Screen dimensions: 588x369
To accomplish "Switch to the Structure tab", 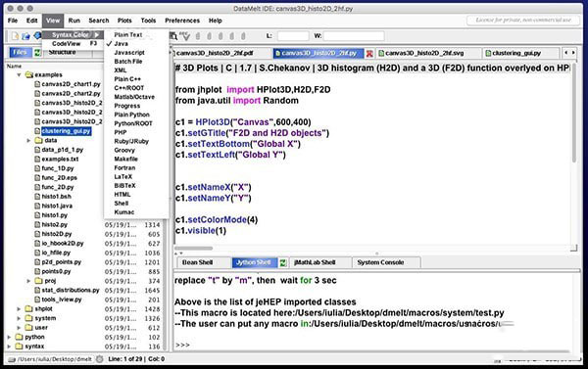I will click(x=62, y=53).
